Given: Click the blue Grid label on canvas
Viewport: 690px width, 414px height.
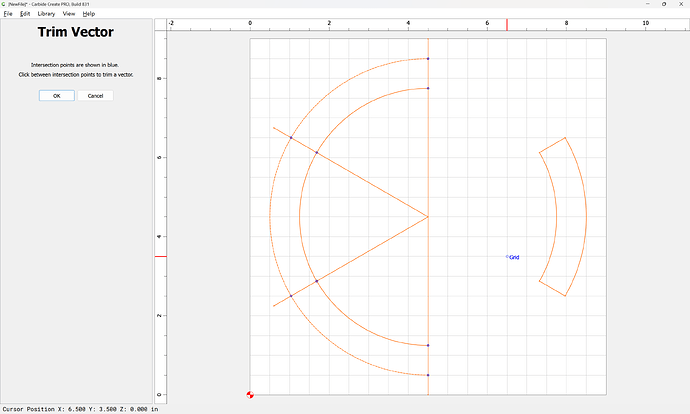Looking at the screenshot, I should [513, 257].
